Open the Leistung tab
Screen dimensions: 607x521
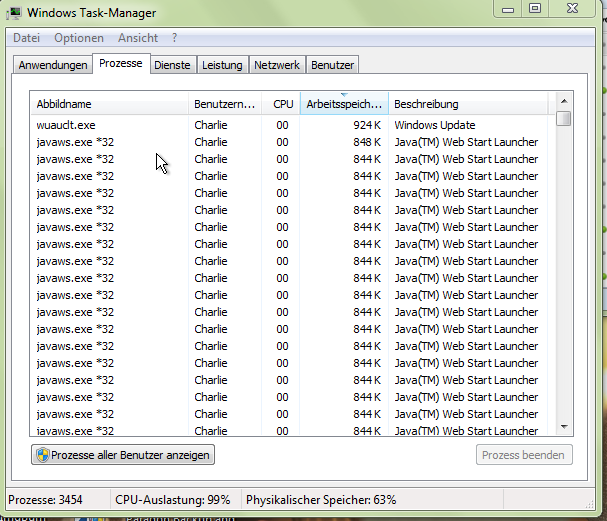(222, 65)
